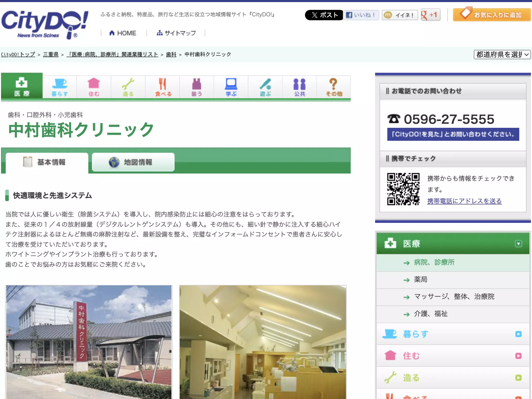Click the phone number 0596-27-5555

[x=449, y=119]
